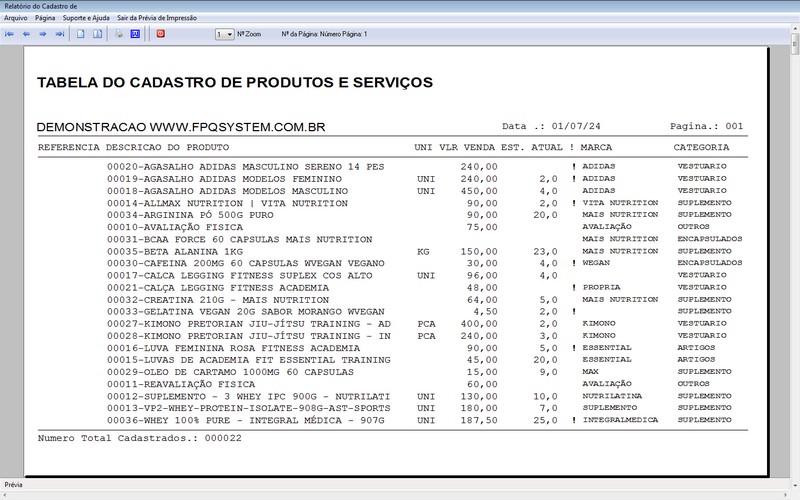Click the printer icon in toolbar
The image size is (800, 500).
[x=119, y=34]
